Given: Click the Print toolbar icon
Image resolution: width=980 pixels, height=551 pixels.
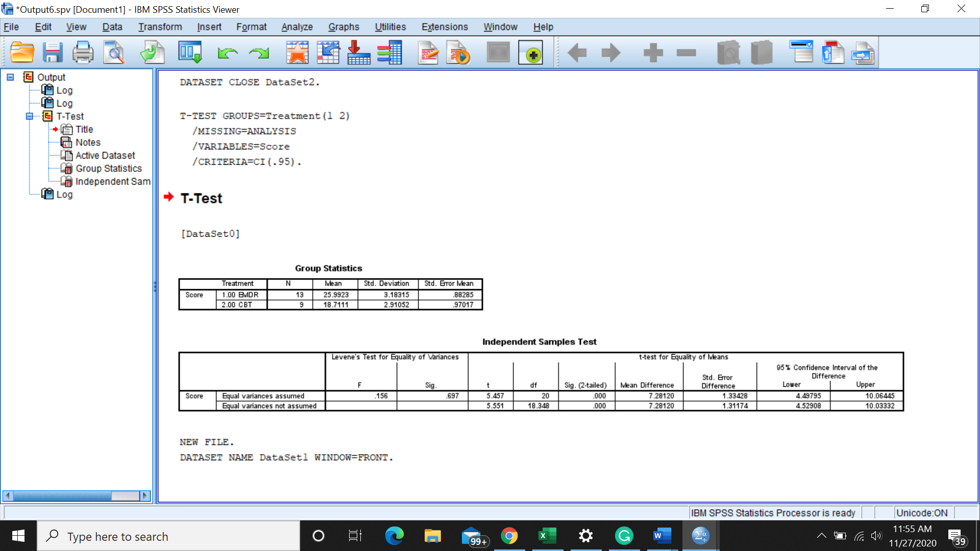Looking at the screenshot, I should click(x=83, y=53).
